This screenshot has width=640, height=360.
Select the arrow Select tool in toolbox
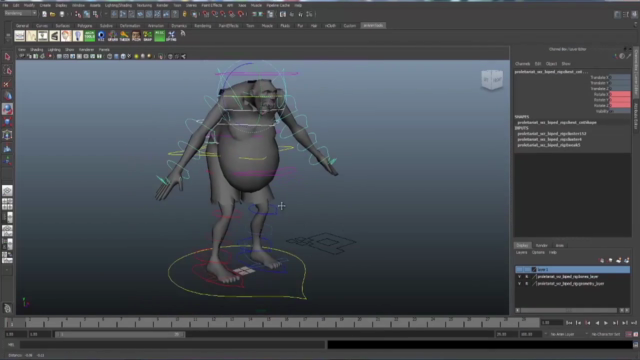pos(7,57)
